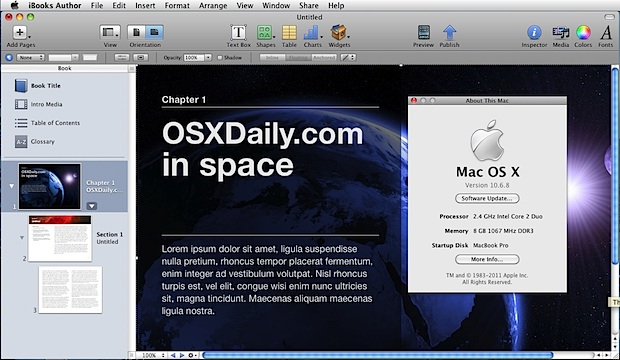Switch to landscape orientation
Viewport: 620px width, 360px height.
[x=154, y=32]
